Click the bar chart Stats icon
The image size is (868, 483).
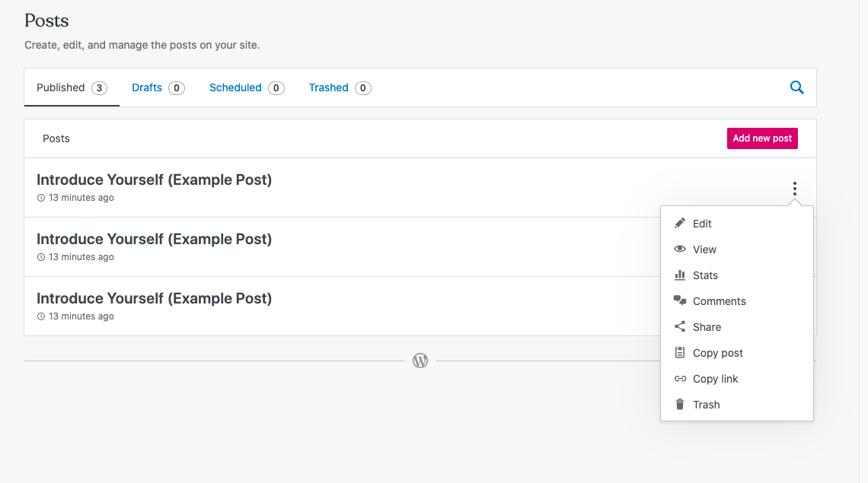680,275
